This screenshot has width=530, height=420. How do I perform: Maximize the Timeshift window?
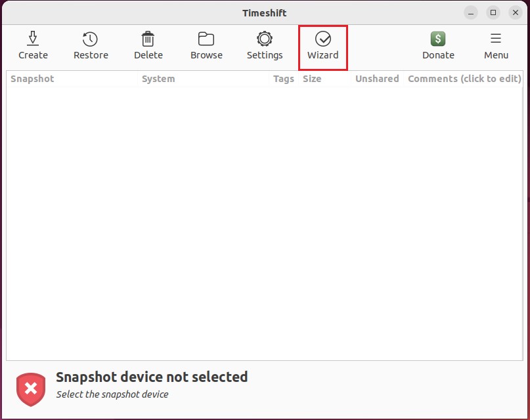[x=493, y=13]
